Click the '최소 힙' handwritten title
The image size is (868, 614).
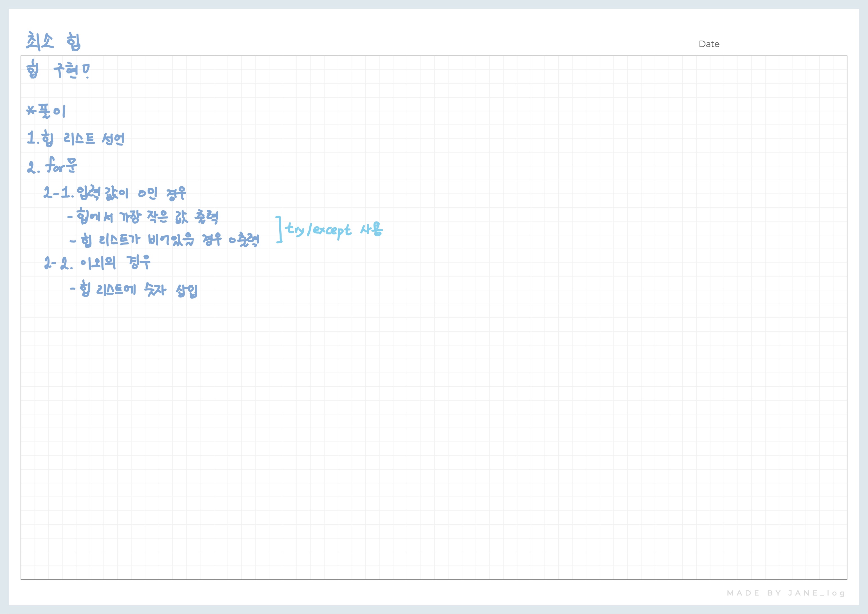click(53, 42)
